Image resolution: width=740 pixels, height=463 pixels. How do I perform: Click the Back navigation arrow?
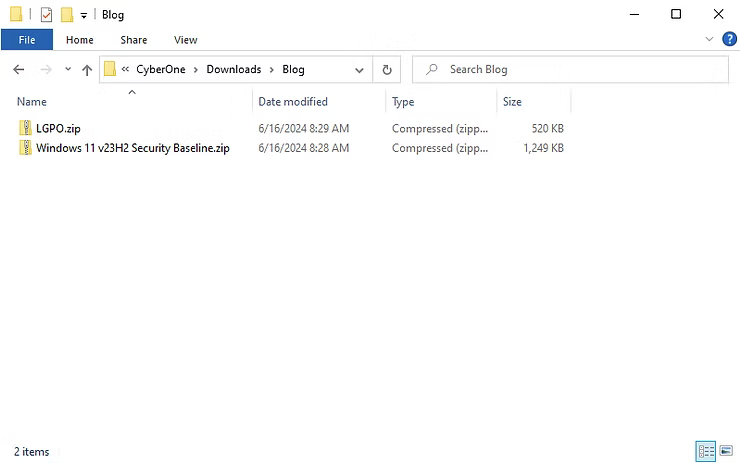pyautogui.click(x=18, y=70)
